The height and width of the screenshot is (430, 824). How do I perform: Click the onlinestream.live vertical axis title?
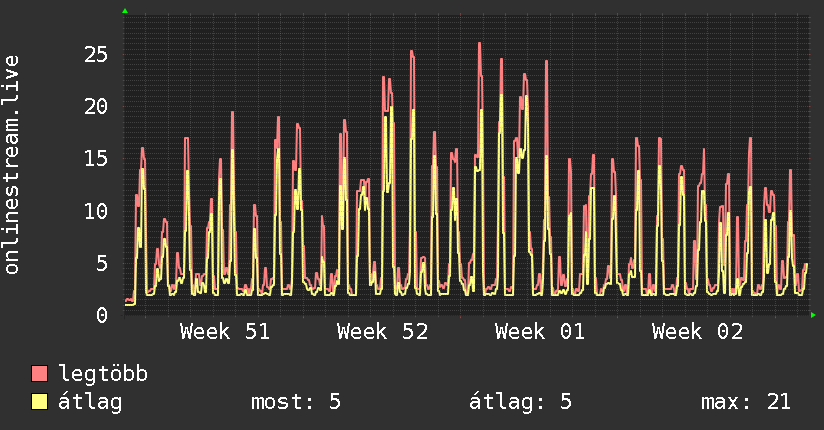point(11,165)
